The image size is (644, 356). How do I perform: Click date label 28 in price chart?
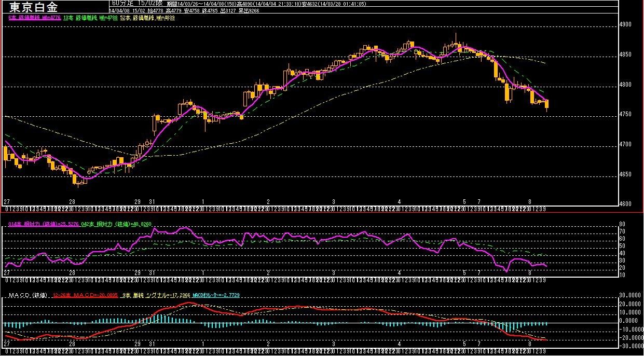point(72,201)
